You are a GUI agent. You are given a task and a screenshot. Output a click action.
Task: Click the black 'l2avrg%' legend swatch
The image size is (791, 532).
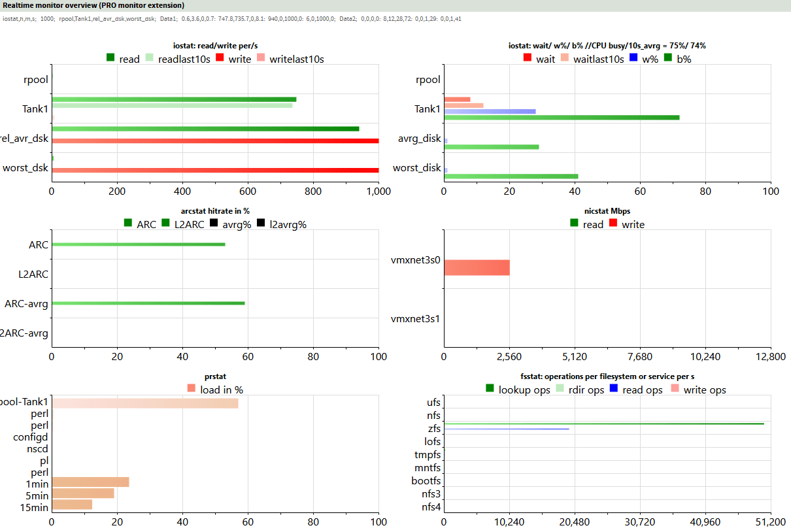coord(261,224)
